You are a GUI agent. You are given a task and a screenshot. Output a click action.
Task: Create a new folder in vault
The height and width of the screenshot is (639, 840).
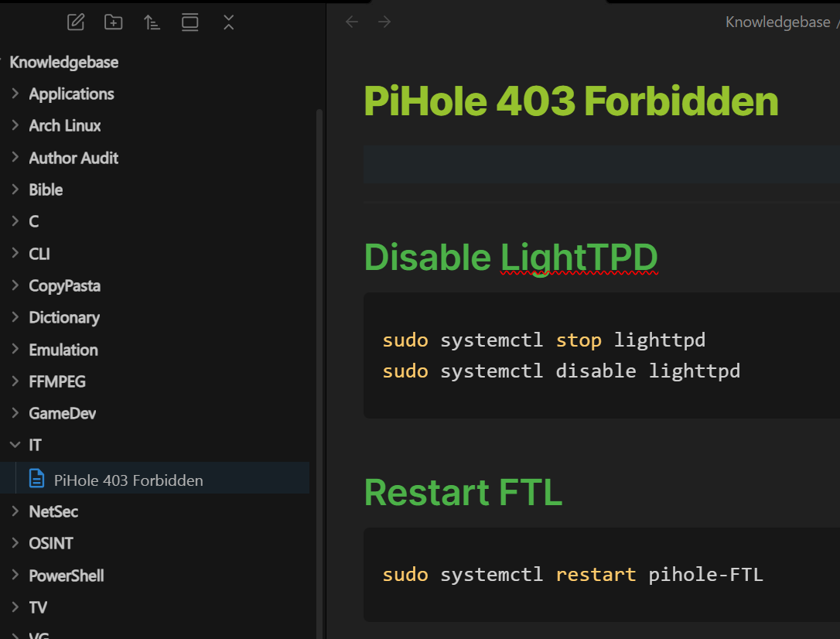click(113, 22)
